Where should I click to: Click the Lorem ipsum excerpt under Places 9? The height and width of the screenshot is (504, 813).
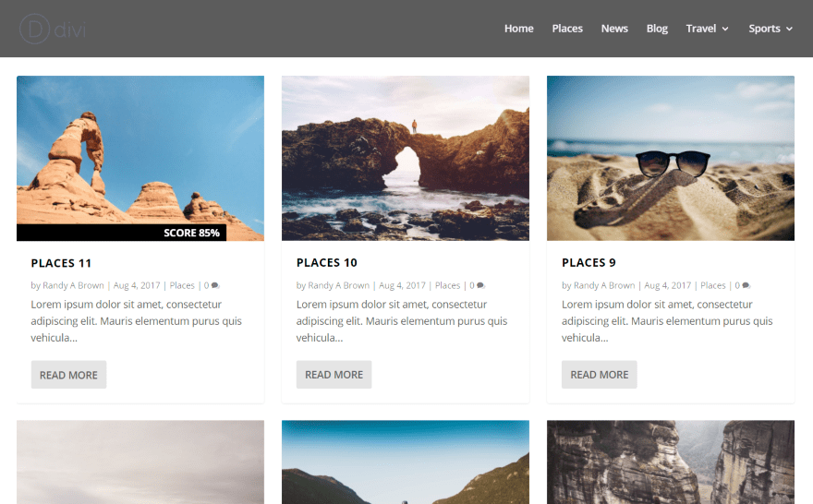[x=667, y=321]
